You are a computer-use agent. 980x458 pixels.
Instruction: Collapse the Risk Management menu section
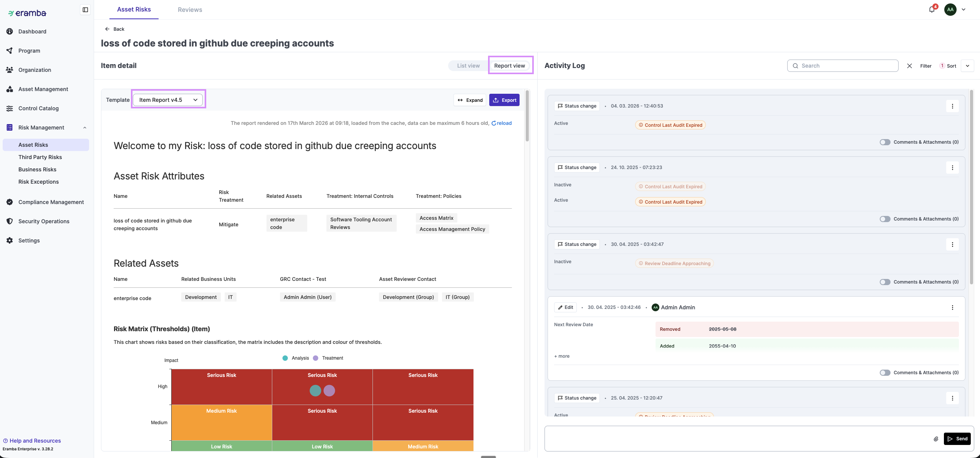(85, 128)
